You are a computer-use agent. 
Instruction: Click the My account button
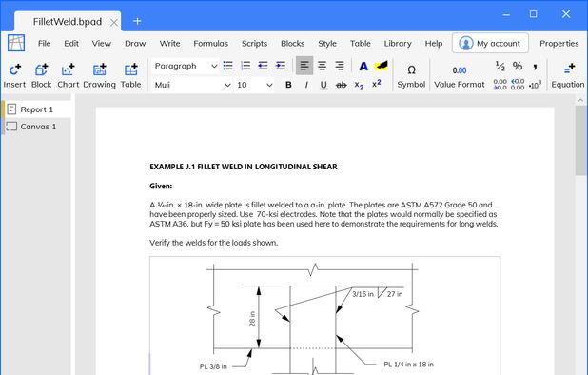491,43
